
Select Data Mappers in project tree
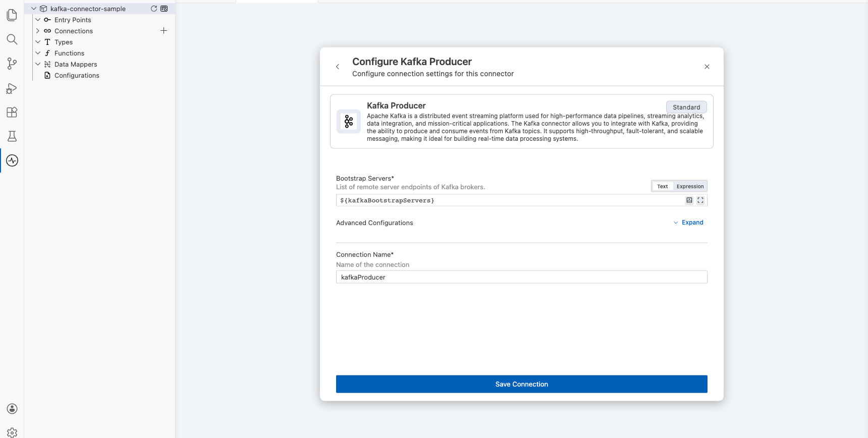point(76,64)
